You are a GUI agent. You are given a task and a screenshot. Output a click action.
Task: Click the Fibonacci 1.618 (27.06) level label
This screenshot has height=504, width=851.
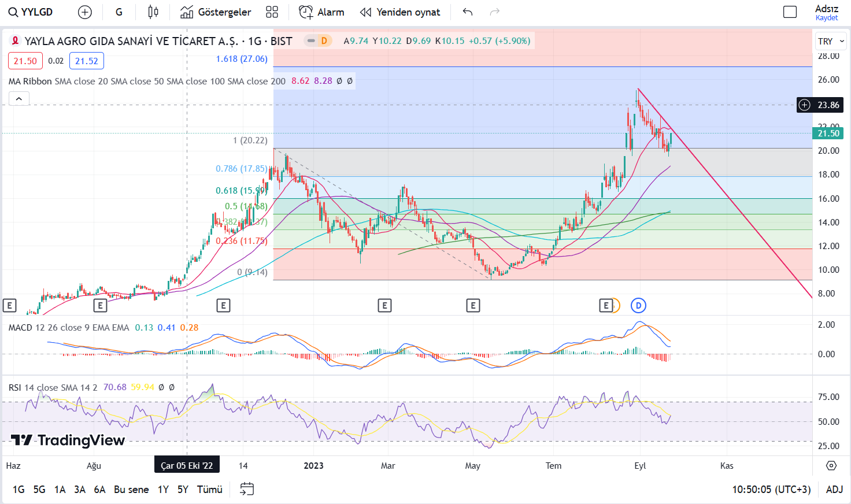pos(242,59)
